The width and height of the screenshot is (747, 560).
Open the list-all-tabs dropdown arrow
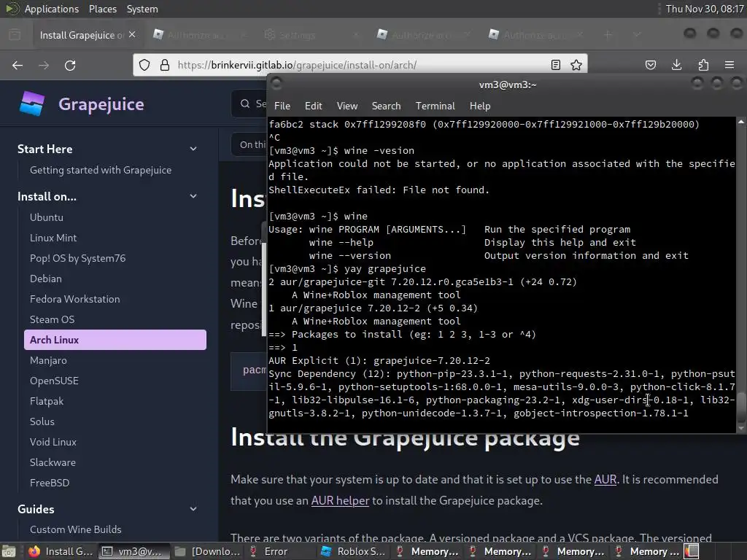637,35
